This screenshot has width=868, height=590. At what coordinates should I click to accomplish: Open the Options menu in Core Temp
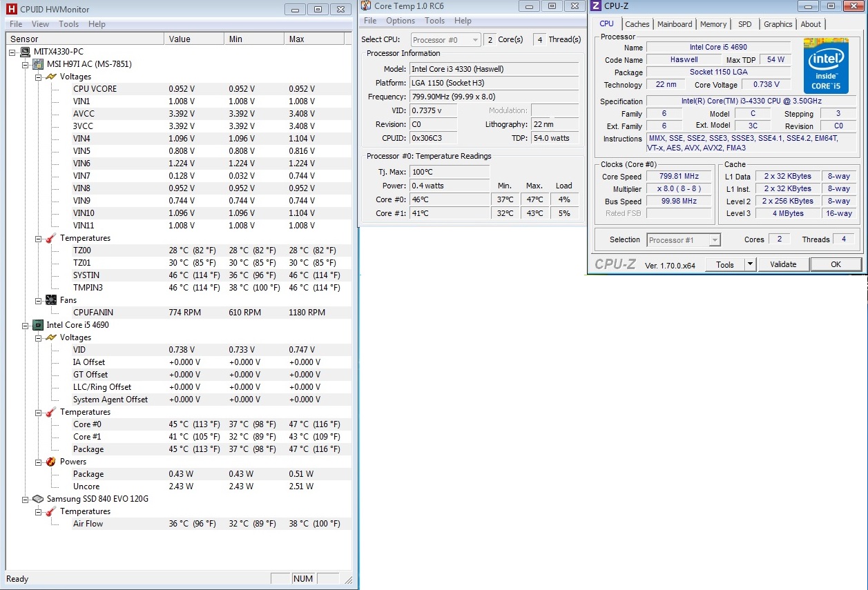tap(401, 21)
